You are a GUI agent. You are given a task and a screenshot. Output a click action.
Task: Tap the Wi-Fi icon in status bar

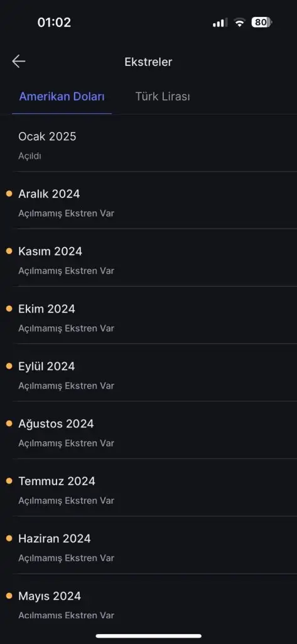[x=239, y=23]
